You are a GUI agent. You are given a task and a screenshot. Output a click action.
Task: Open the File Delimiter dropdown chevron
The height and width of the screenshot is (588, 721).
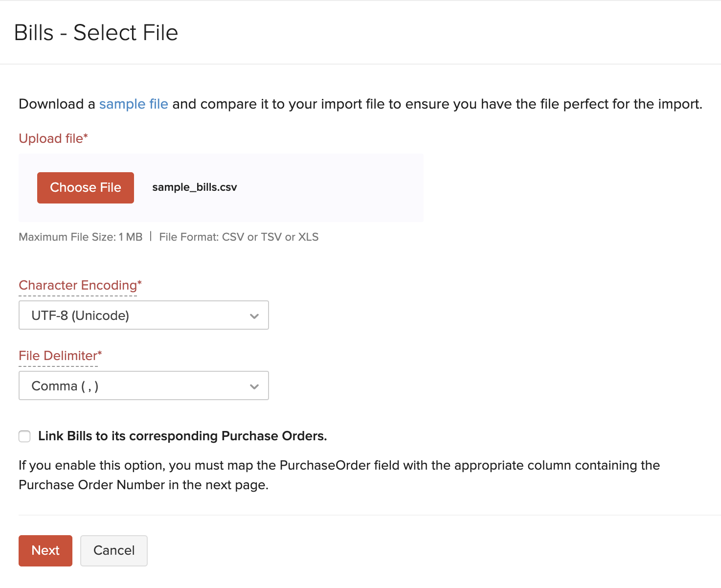tap(254, 386)
